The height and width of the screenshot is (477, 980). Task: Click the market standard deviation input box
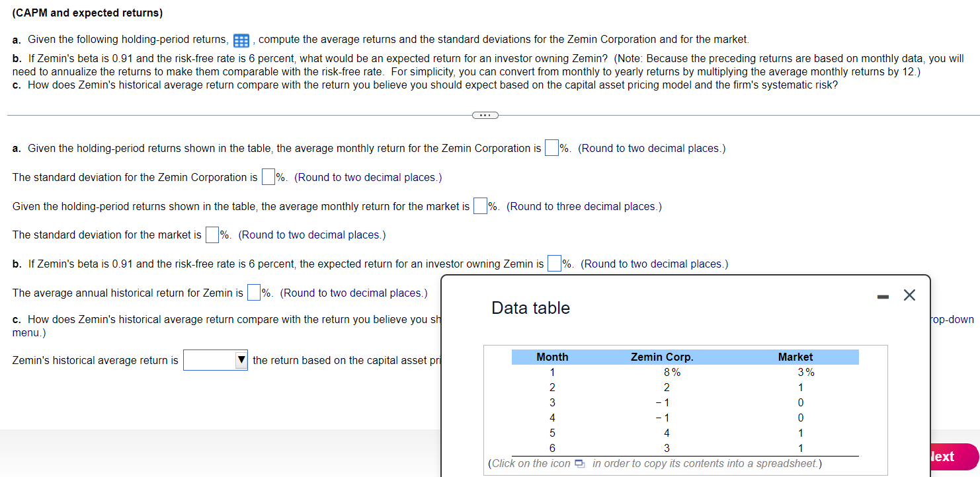tap(212, 235)
